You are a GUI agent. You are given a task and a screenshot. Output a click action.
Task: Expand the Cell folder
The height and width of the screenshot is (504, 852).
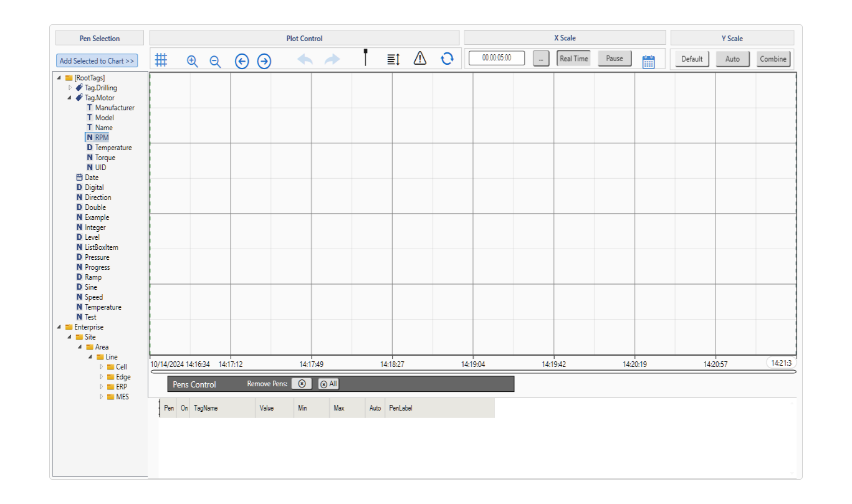[x=102, y=367]
